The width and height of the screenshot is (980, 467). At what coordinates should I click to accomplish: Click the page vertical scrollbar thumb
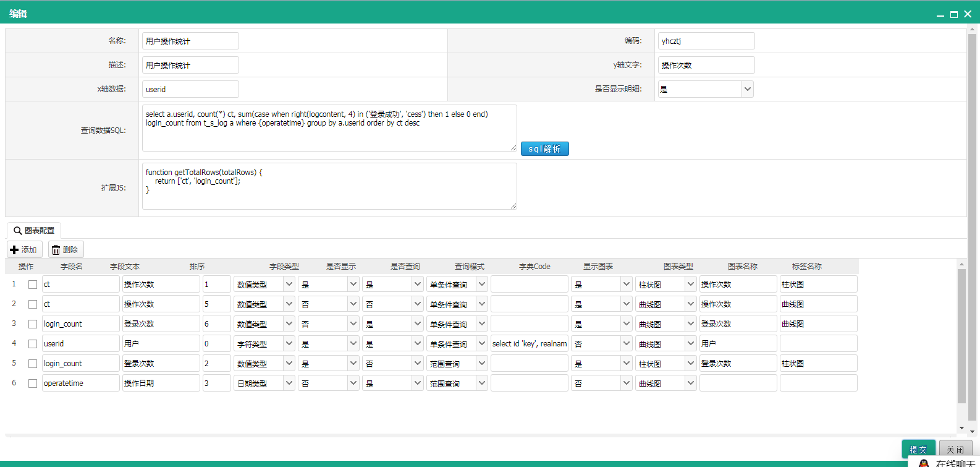[x=972, y=226]
